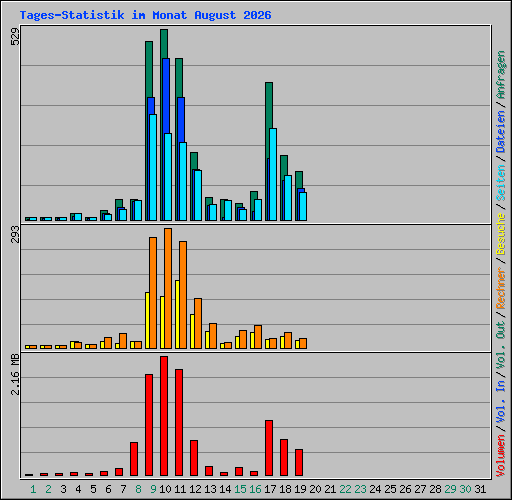
Task: Click the red Volumen bar for day 10
Action: [x=164, y=416]
